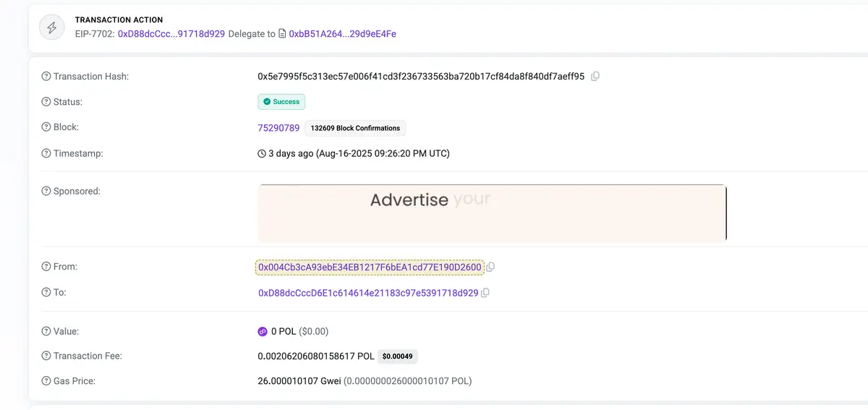Click the help icon beside Sponsored
868x410 pixels.
pos(46,192)
